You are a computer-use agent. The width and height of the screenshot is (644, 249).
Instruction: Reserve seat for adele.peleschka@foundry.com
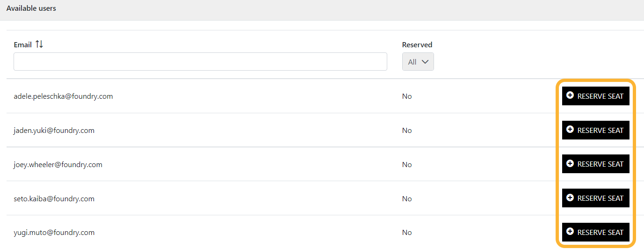tap(595, 96)
